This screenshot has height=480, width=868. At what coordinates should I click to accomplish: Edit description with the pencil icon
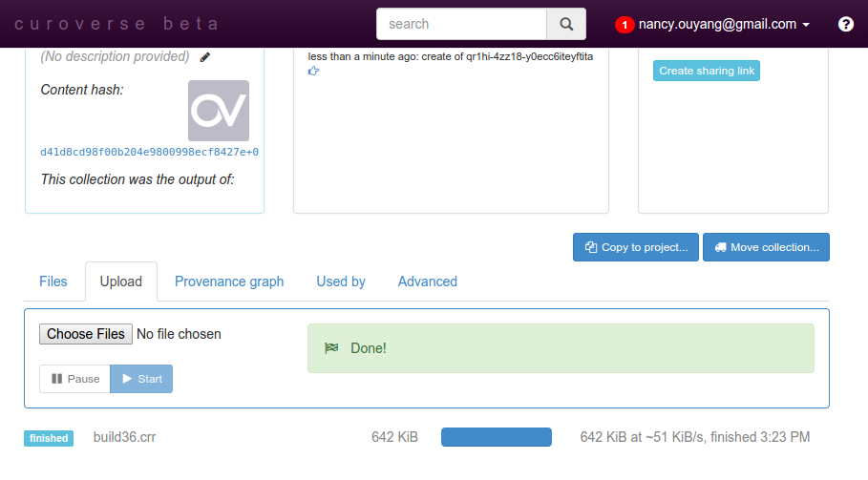[x=204, y=57]
